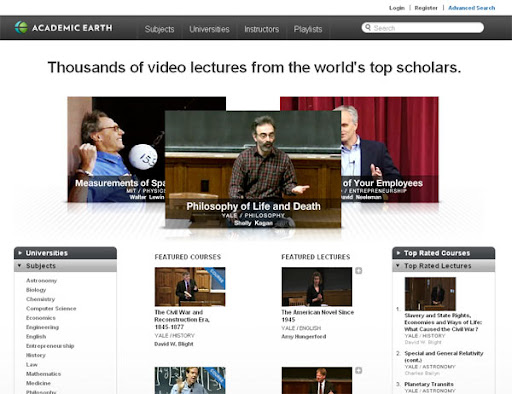This screenshot has height=394, width=512.
Task: Open the Playlists menu item
Action: point(308,29)
